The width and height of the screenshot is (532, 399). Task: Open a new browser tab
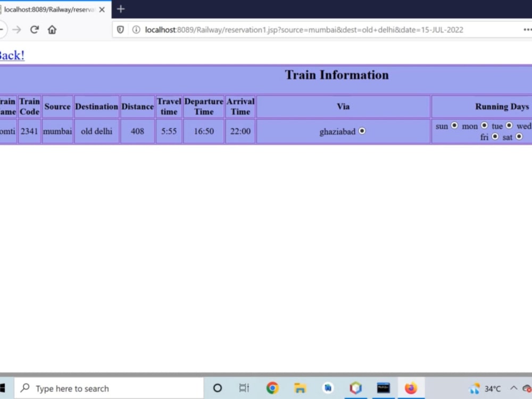[x=120, y=9]
